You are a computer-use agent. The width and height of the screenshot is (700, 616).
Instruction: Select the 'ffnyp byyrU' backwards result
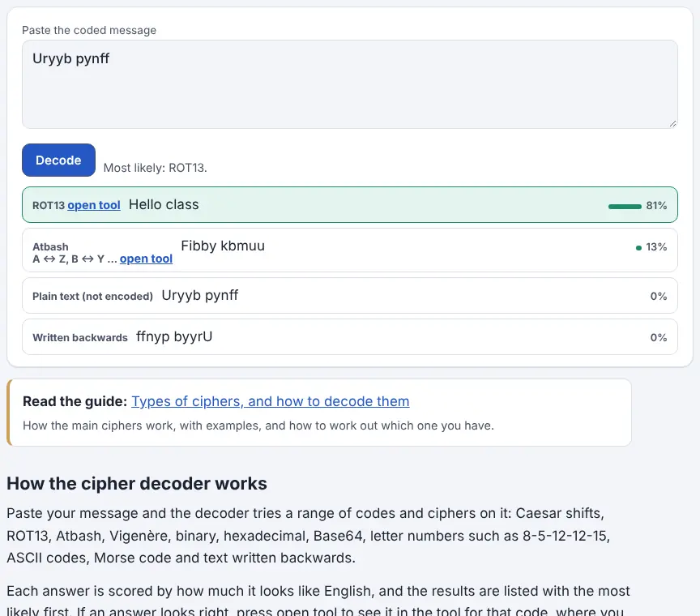pos(349,337)
